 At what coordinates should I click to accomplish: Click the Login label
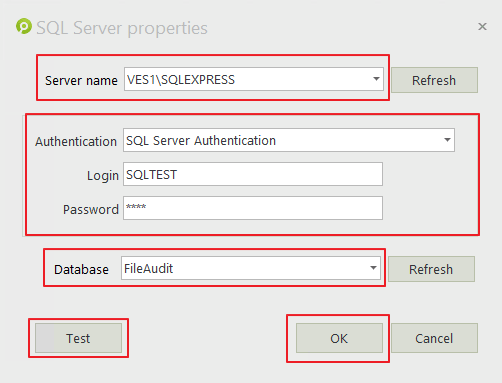(103, 175)
